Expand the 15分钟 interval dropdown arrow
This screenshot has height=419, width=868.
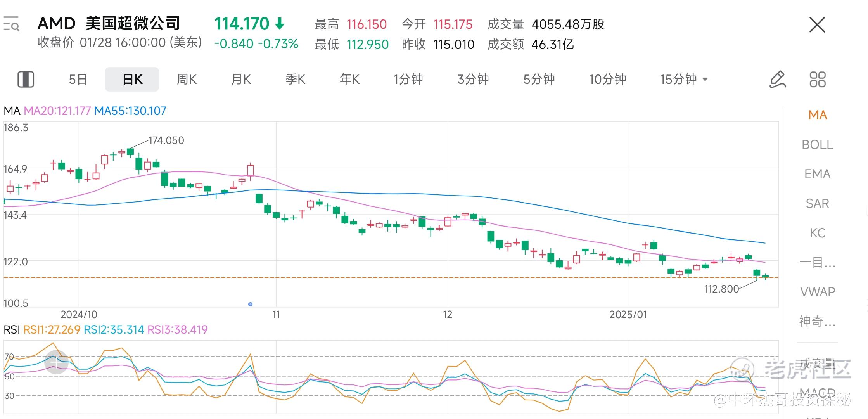click(705, 80)
